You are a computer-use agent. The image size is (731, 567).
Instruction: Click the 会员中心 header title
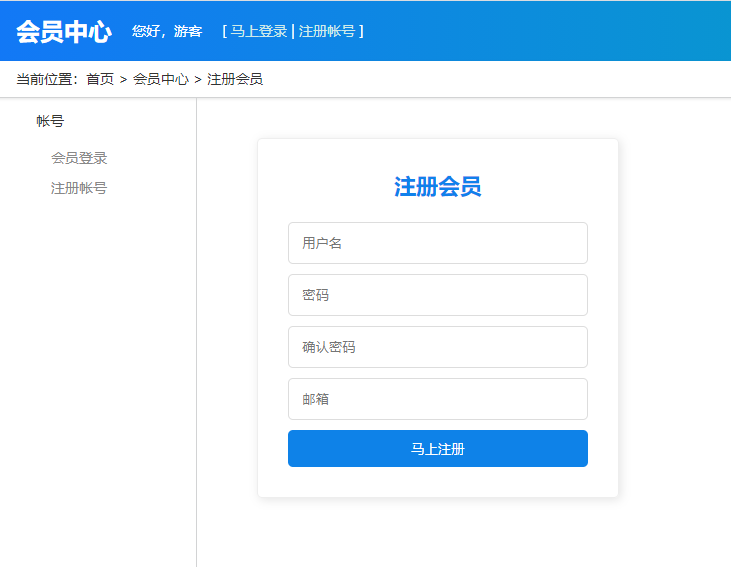[x=63, y=31]
